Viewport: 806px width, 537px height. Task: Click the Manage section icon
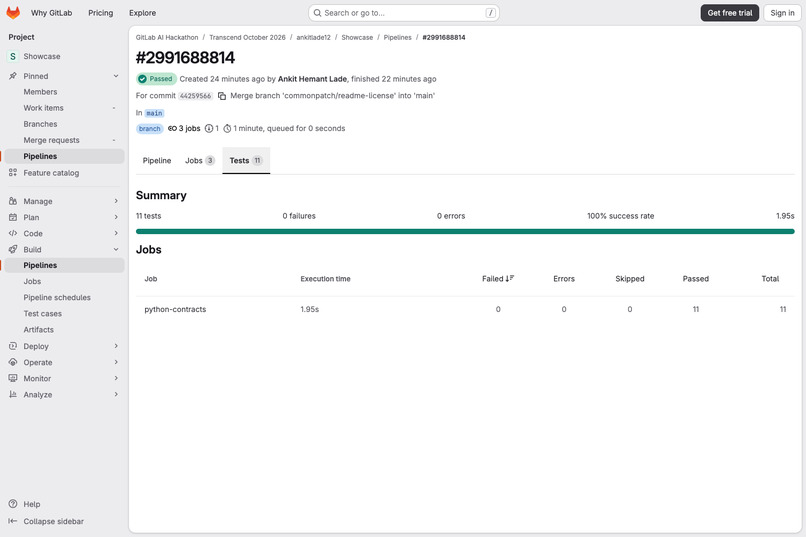[x=13, y=201]
